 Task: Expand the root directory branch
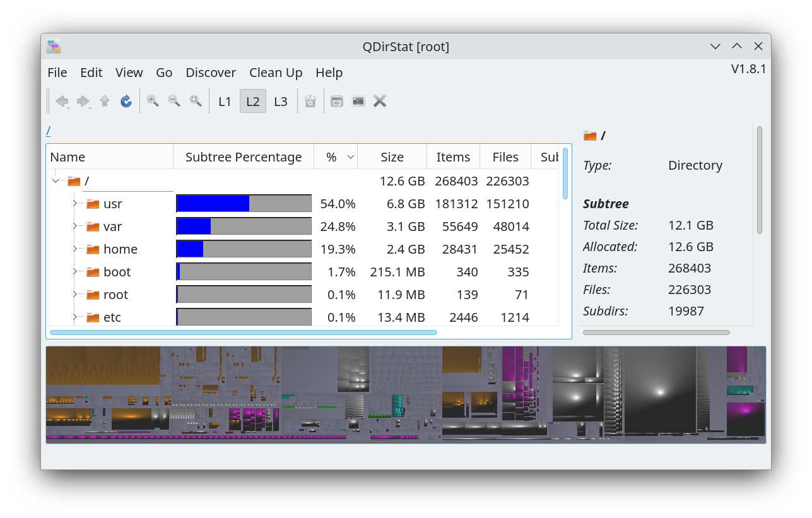pos(74,295)
